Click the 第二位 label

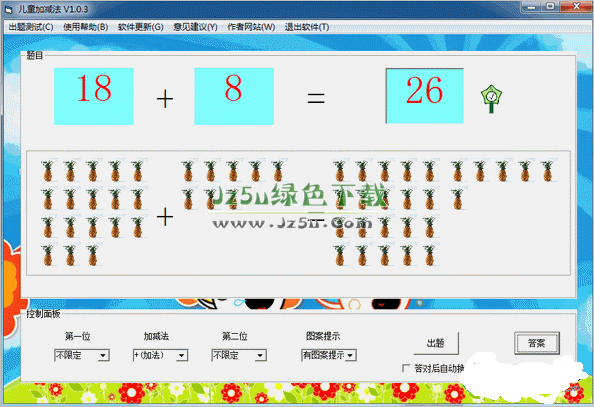pos(235,336)
